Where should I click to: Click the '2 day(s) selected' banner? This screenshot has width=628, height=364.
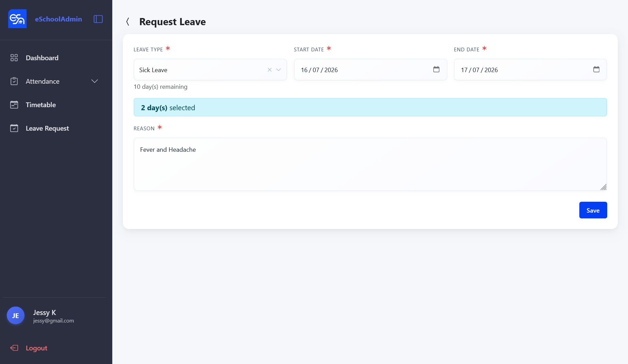tap(370, 107)
